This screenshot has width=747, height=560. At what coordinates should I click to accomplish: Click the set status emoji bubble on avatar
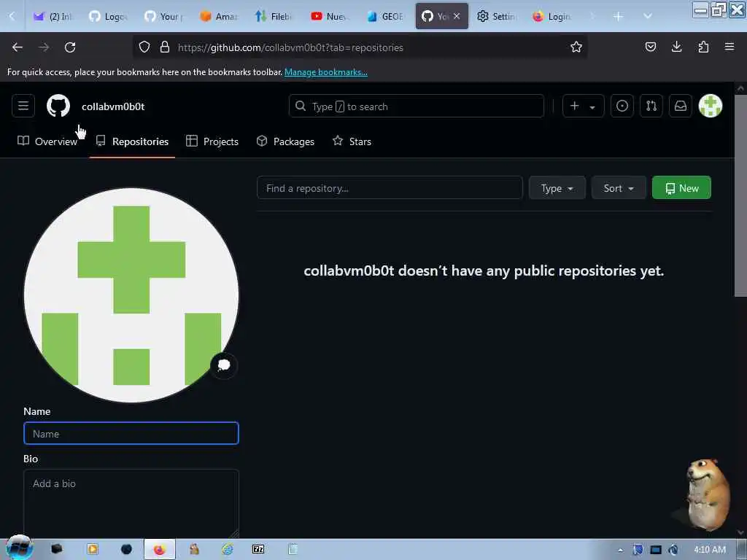223,365
